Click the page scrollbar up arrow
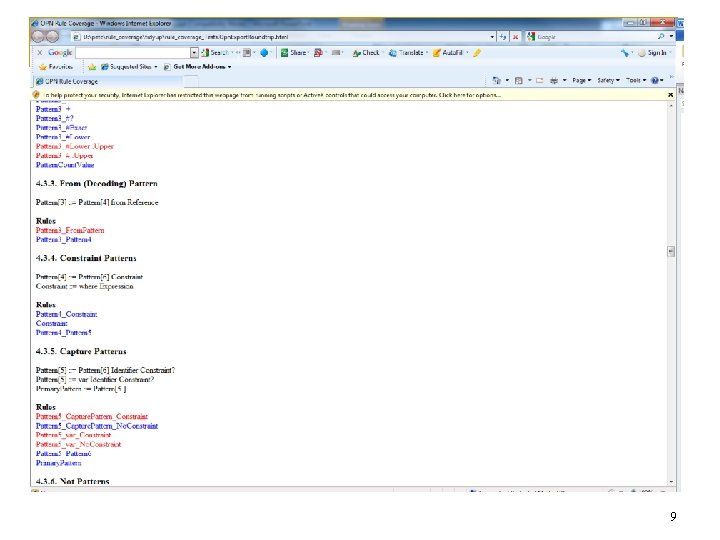The width and height of the screenshot is (720, 540). (x=671, y=106)
